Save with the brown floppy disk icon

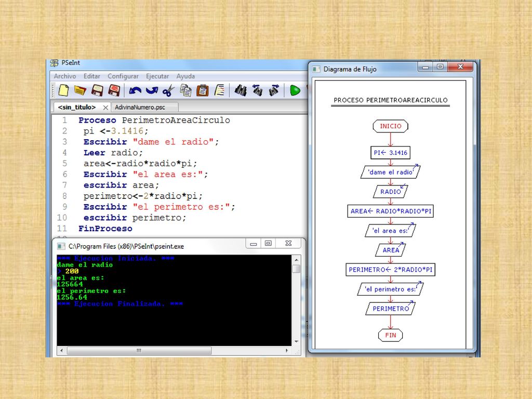pos(97,90)
